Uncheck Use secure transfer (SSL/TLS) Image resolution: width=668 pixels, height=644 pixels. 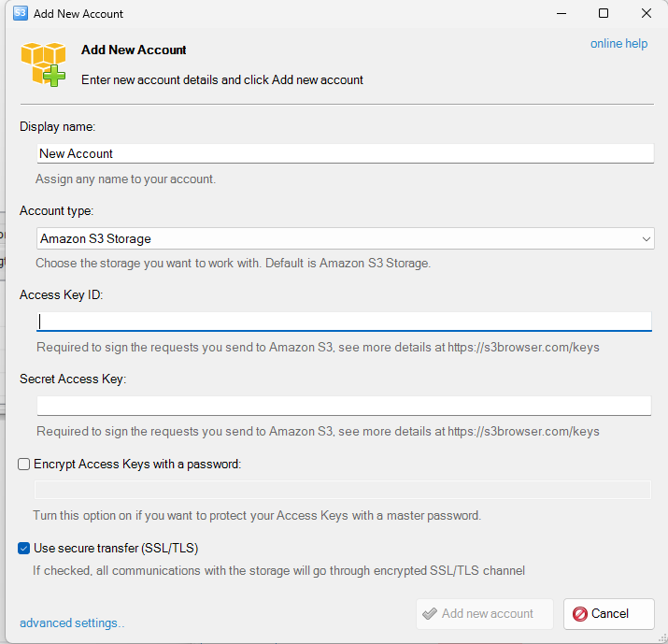click(x=24, y=549)
